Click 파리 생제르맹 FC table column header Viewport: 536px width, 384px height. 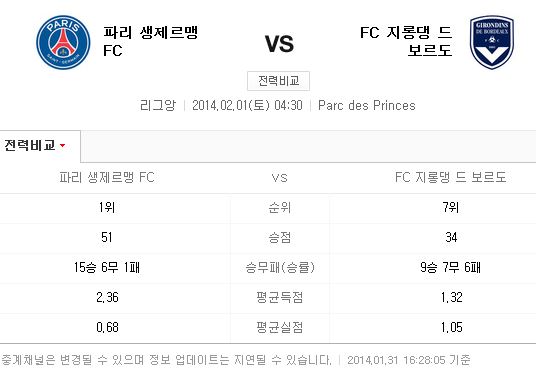point(107,177)
